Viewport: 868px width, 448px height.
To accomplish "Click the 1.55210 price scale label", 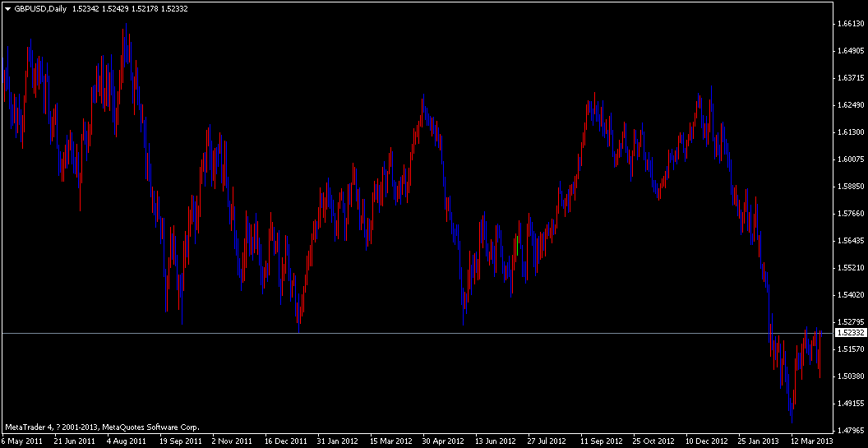I will tap(850, 268).
